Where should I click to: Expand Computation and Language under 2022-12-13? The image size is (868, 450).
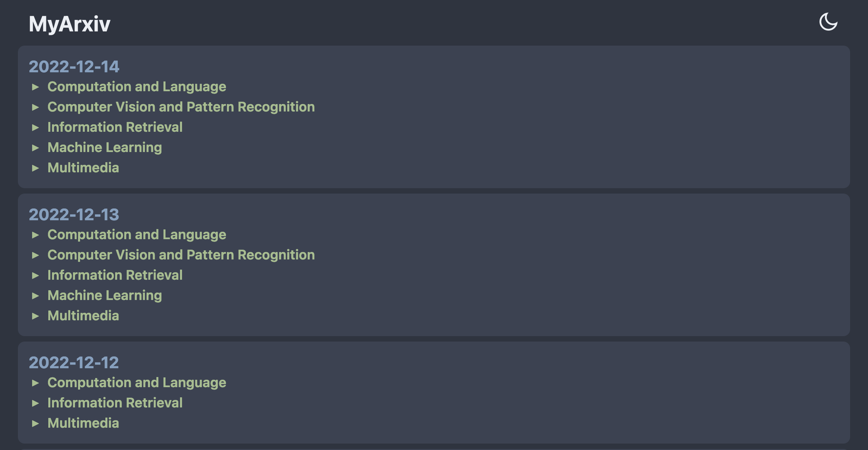coord(137,235)
